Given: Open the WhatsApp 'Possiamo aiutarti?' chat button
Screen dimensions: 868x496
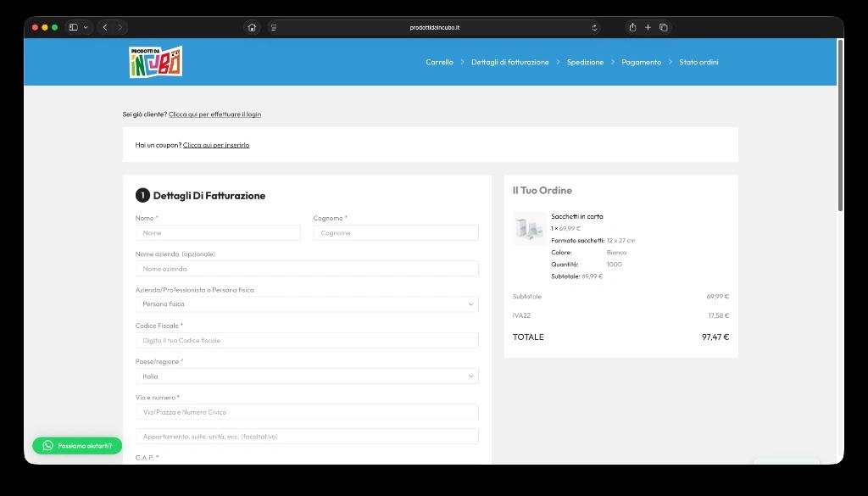Looking at the screenshot, I should (77, 446).
